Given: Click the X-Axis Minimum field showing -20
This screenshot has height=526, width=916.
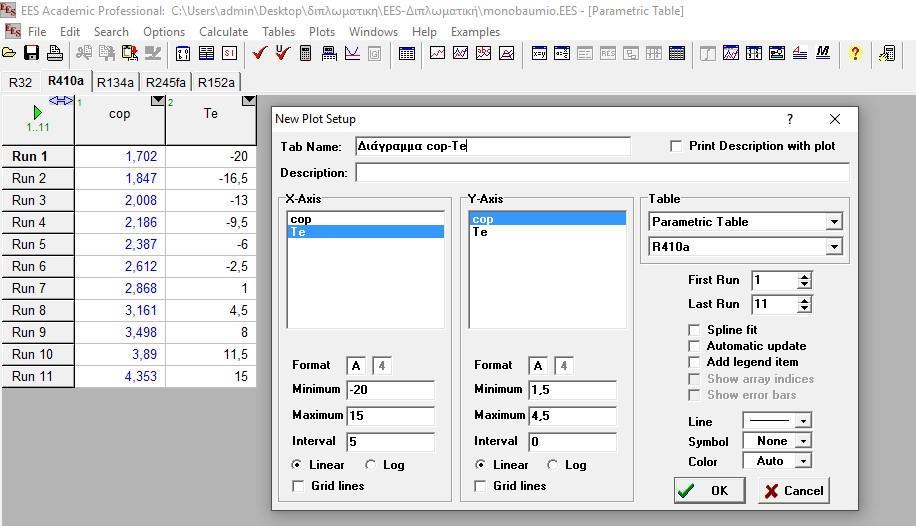Looking at the screenshot, I should [390, 390].
